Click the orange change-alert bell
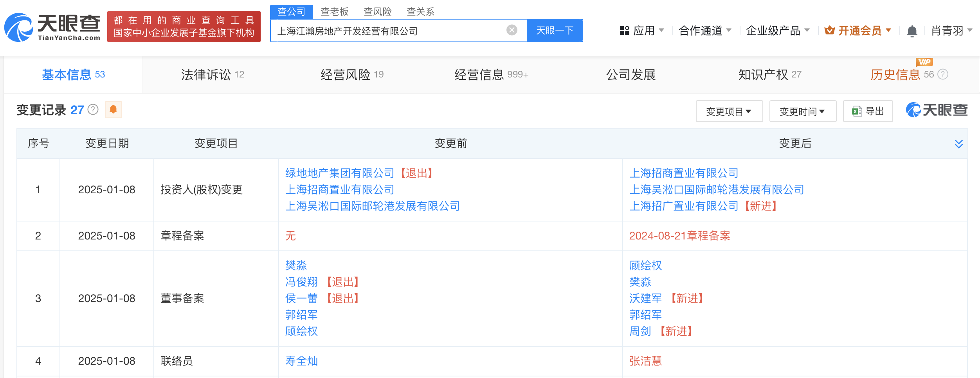 (x=113, y=110)
